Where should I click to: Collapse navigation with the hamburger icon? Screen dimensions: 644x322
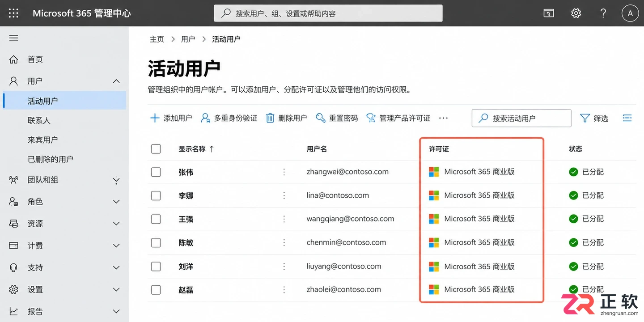click(x=14, y=38)
